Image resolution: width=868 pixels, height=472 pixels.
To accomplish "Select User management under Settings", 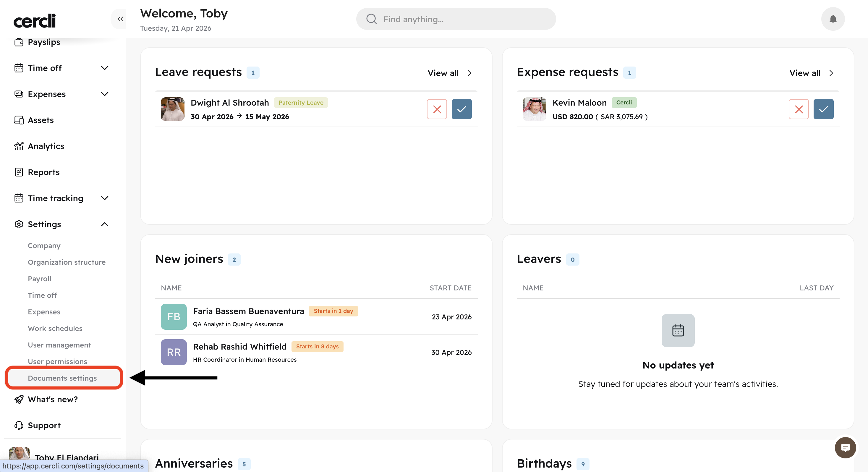I will [x=59, y=345].
